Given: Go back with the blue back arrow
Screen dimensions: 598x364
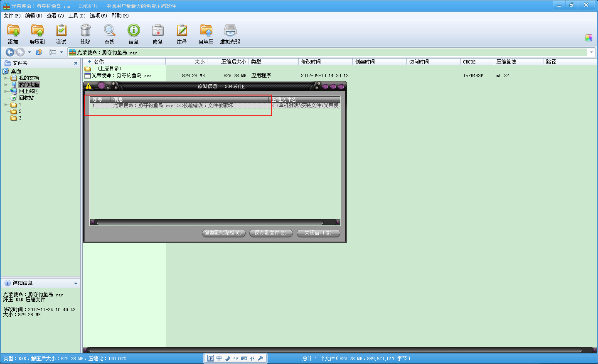Looking at the screenshot, I should click(x=10, y=52).
